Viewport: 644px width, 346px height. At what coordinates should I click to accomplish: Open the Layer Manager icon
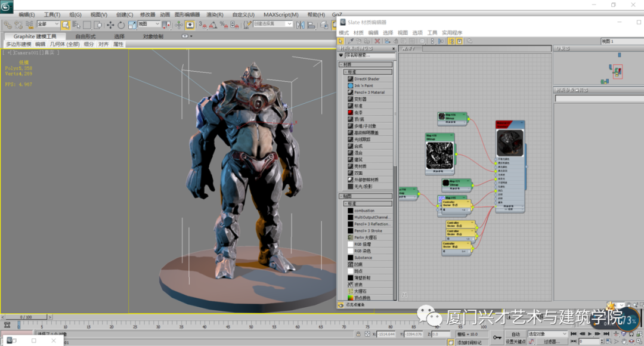pos(324,24)
